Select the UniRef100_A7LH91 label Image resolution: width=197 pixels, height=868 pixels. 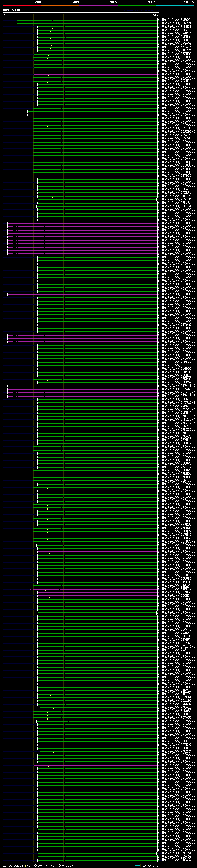click(x=177, y=474)
